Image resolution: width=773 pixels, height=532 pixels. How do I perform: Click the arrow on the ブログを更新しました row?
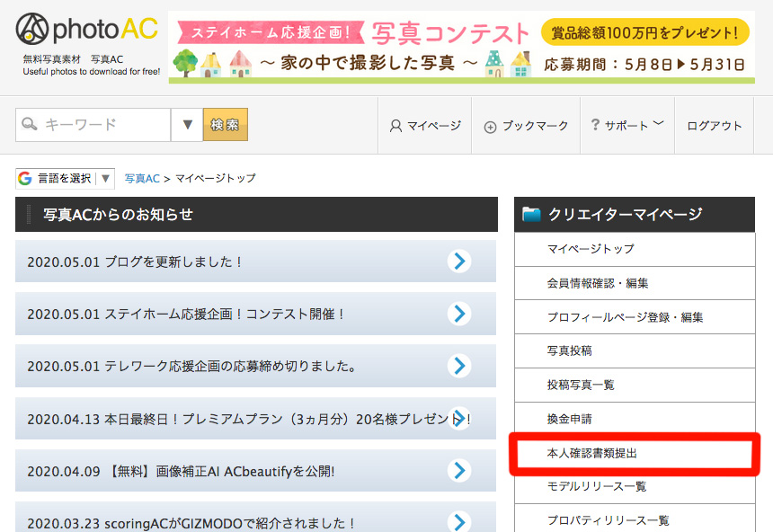point(459,262)
